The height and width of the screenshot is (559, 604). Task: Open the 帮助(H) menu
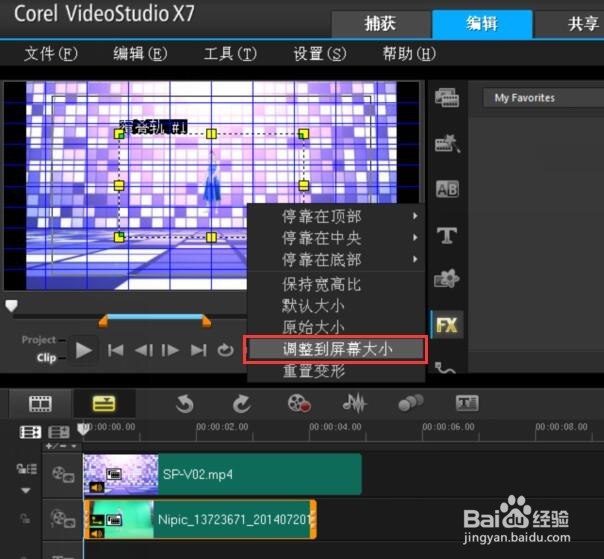[x=409, y=54]
